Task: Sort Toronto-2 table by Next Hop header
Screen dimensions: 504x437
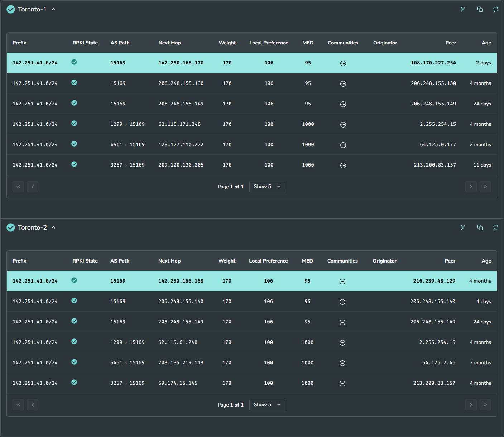Action: [169, 261]
